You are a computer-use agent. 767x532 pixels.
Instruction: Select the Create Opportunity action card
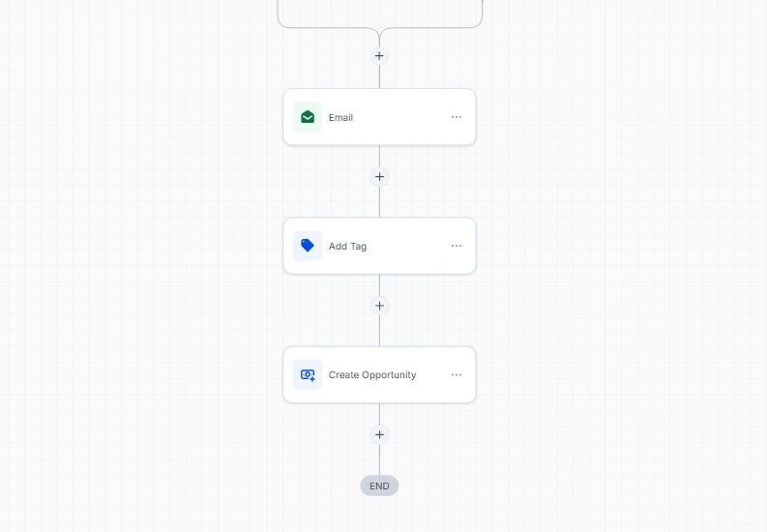pos(379,374)
